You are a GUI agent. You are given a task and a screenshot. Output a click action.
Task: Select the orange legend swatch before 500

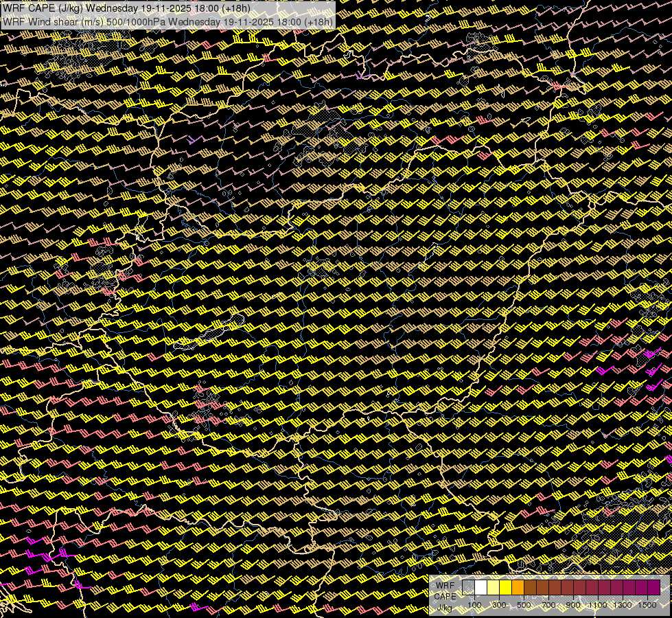(x=518, y=588)
